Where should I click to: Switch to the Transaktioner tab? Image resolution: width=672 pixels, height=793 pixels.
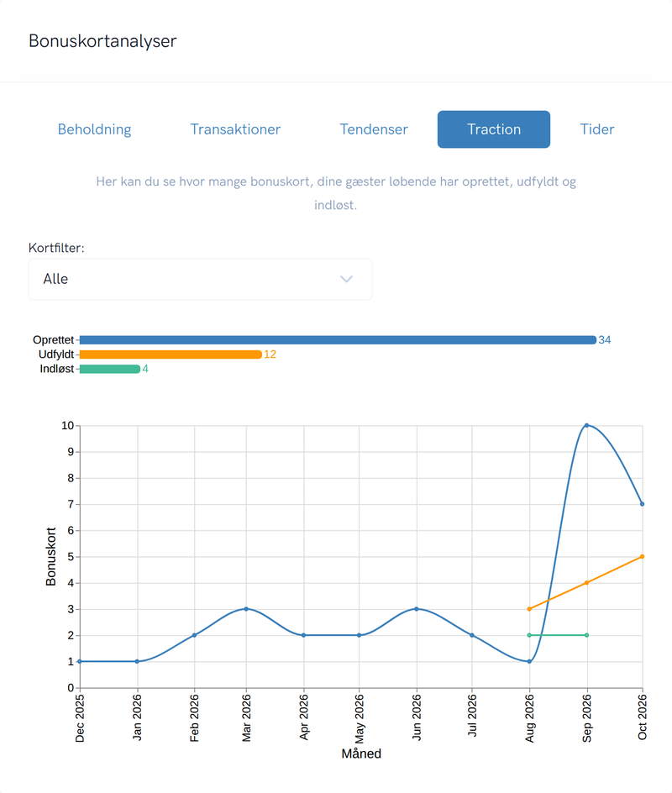coord(235,129)
